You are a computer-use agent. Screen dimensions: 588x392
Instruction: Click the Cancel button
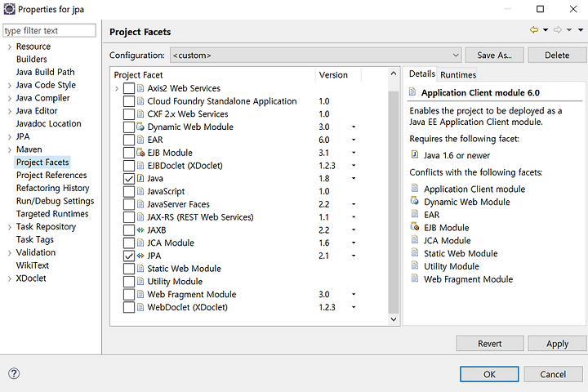pyautogui.click(x=553, y=374)
